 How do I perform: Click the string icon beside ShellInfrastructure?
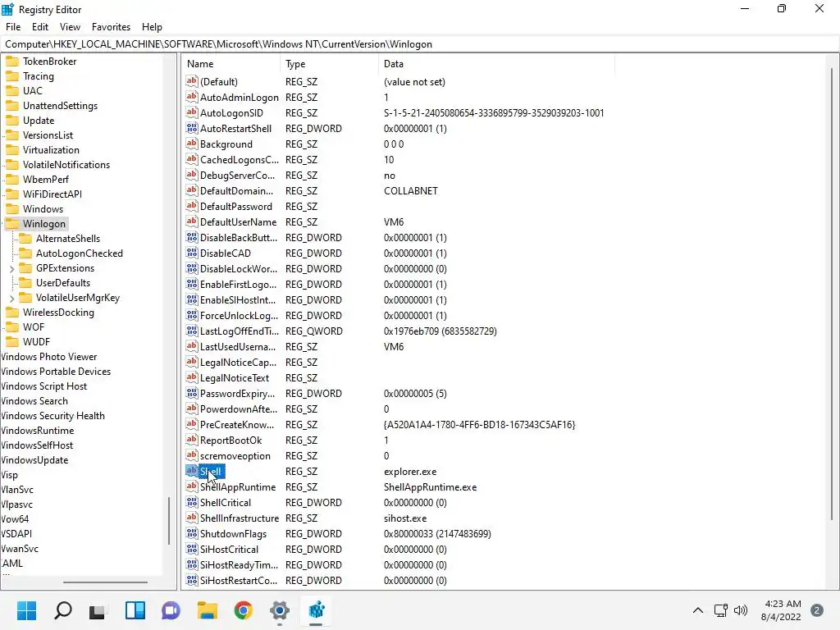192,518
